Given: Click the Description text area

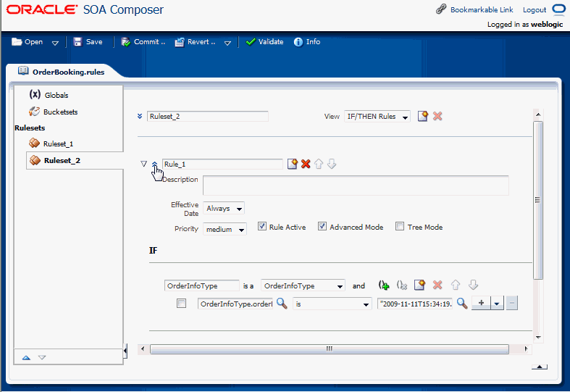Looking at the screenshot, I should (x=356, y=185).
